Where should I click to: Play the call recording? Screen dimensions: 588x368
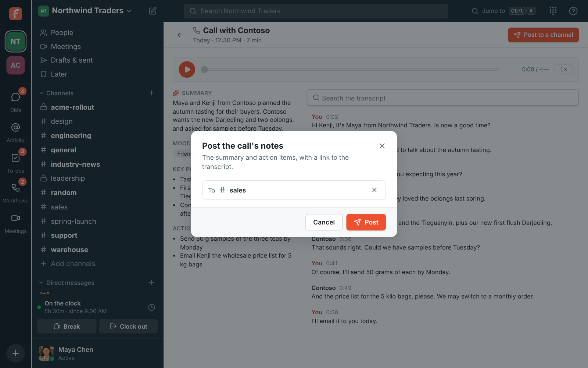coord(187,70)
